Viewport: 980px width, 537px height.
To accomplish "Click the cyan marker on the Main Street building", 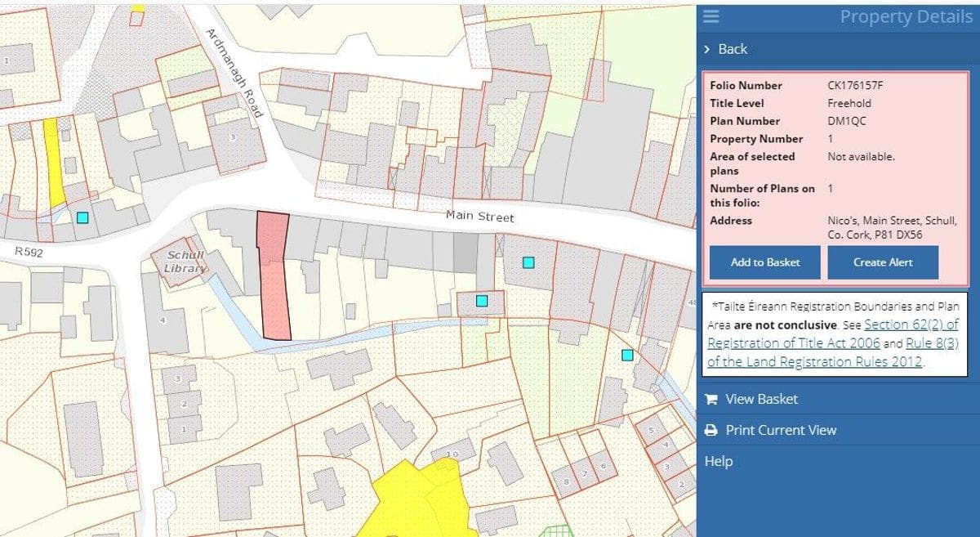I will pyautogui.click(x=528, y=262).
